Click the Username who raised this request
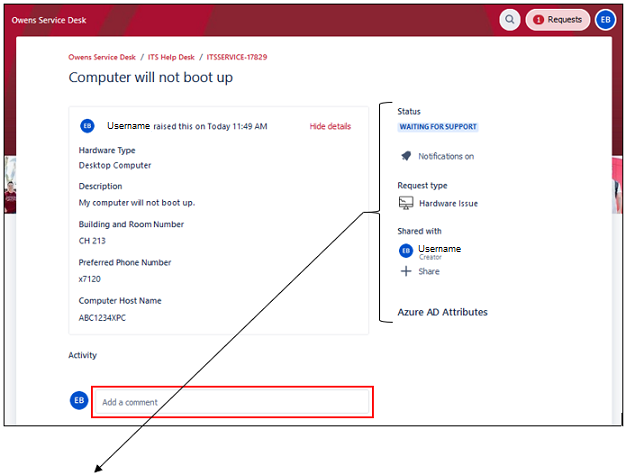Screen dimensions: 626x475 pyautogui.click(x=128, y=126)
